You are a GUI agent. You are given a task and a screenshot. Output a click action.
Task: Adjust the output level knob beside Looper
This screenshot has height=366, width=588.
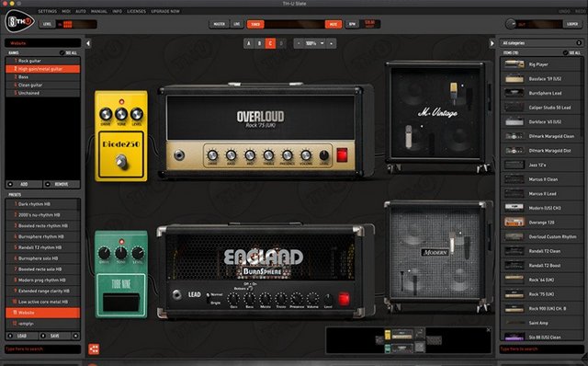coord(511,24)
